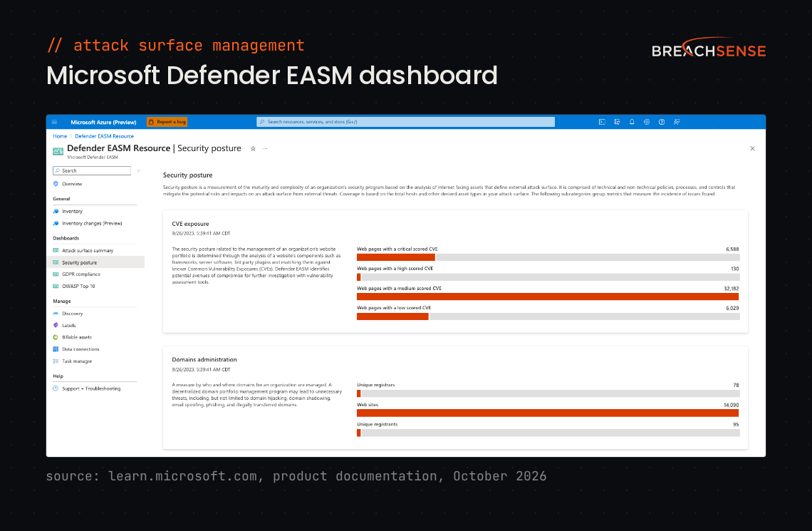Screen dimensions: 812x531
Task: Click the Unique registrars bar
Action: pyautogui.click(x=548, y=393)
